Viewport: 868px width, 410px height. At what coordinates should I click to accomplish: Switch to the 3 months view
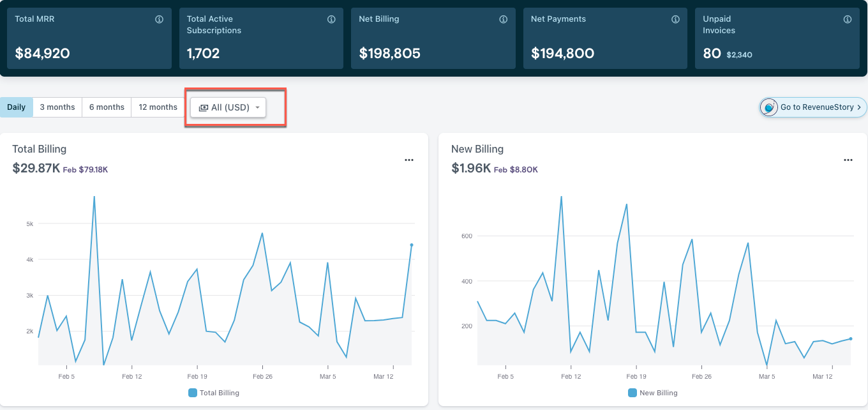click(57, 107)
